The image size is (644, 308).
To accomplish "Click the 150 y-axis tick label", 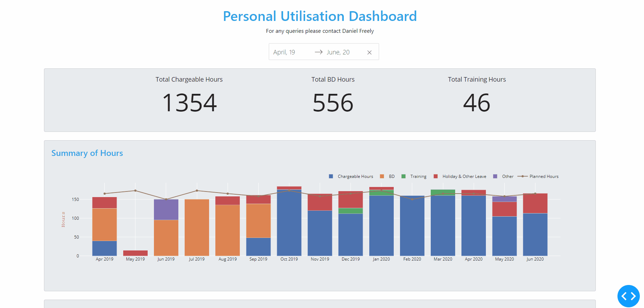I will (x=75, y=200).
